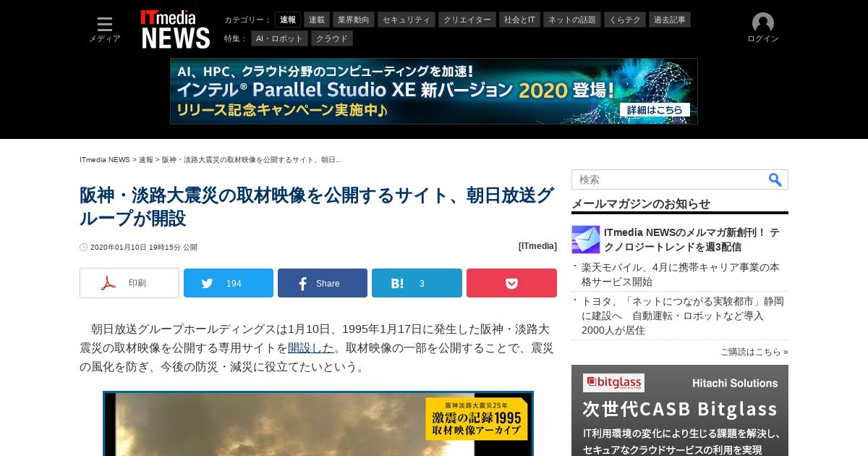Click 詳細はこちら in the Intel banner
868x456 pixels.
click(655, 110)
